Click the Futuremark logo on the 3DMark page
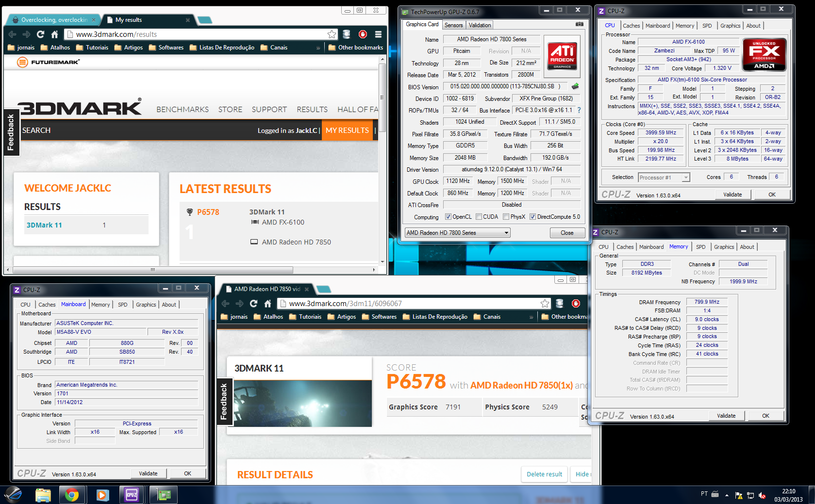Image resolution: width=815 pixels, height=504 pixels. tap(48, 62)
